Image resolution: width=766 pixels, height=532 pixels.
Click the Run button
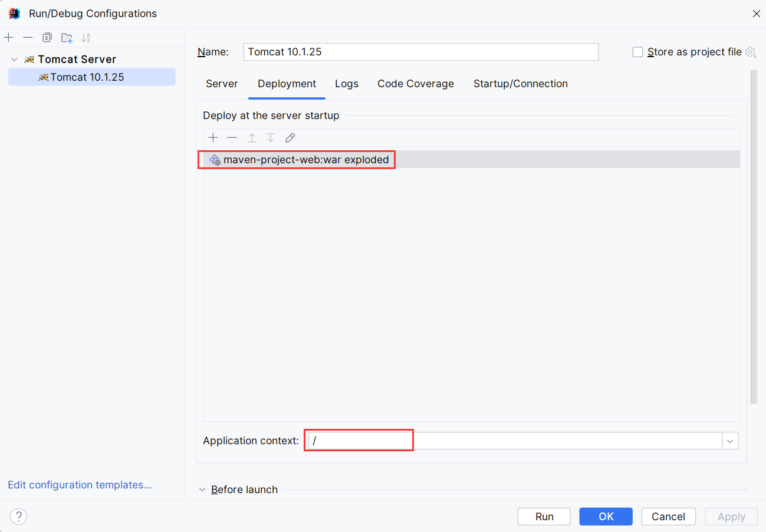544,517
